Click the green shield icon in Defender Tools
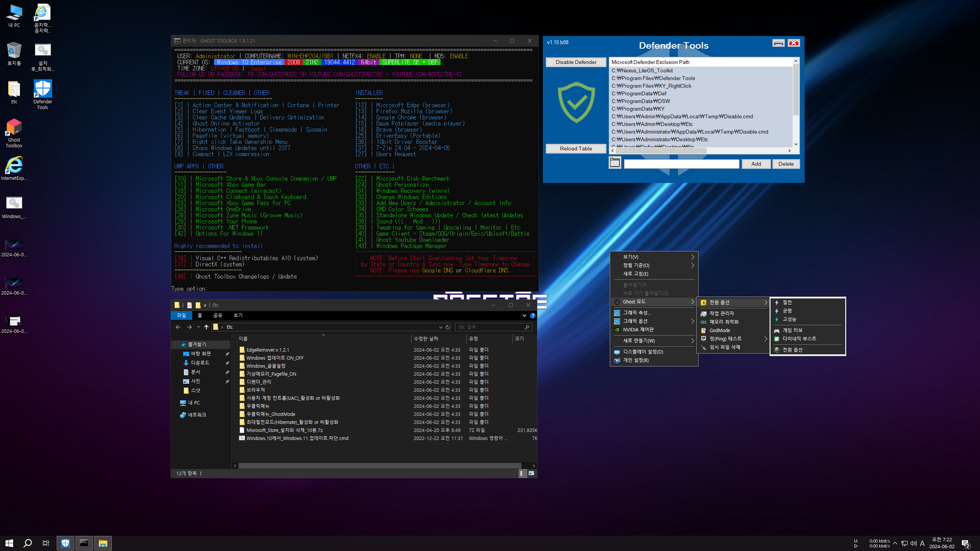The height and width of the screenshot is (551, 980). click(x=576, y=103)
